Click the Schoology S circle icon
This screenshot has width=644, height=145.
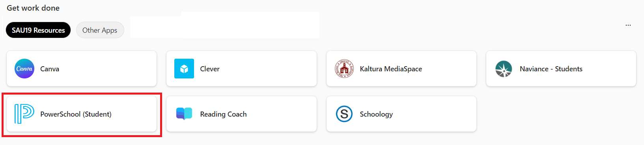pyautogui.click(x=344, y=114)
